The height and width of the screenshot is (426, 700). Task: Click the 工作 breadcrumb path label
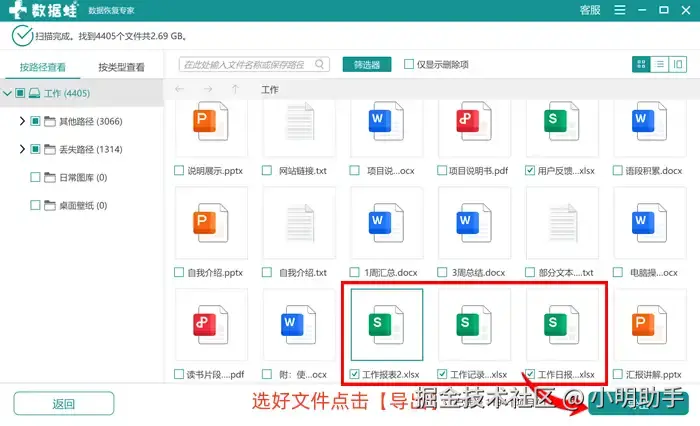270,90
